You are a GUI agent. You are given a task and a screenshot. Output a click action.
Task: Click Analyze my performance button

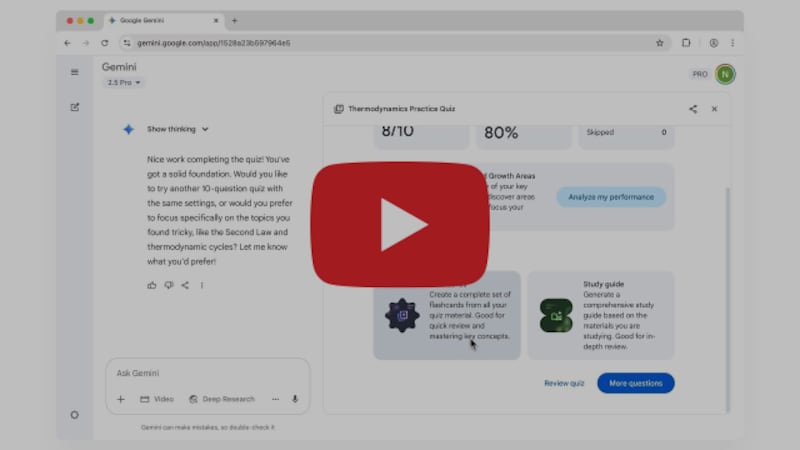point(611,197)
